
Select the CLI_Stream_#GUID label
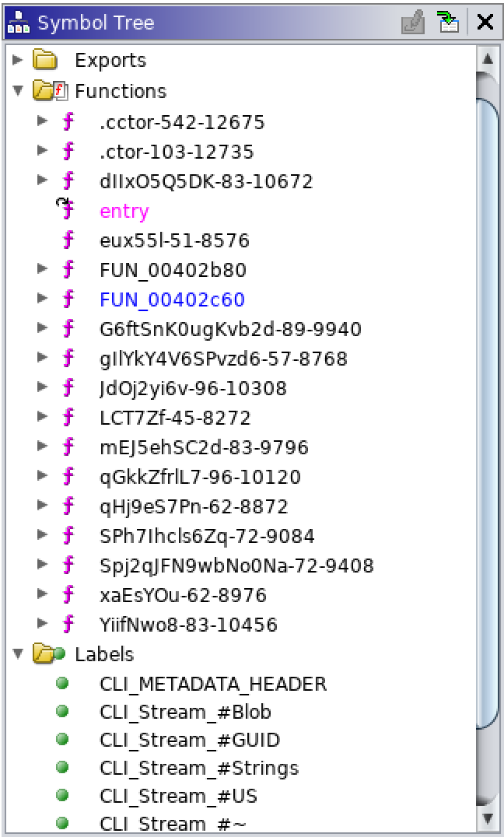click(x=189, y=740)
